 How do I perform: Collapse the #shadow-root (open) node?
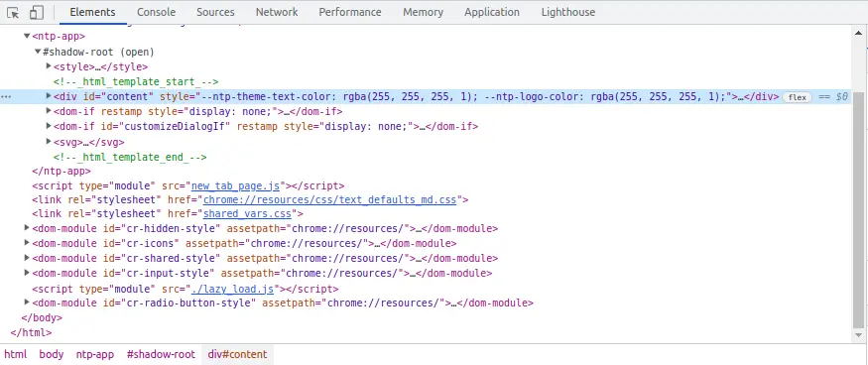(x=38, y=52)
